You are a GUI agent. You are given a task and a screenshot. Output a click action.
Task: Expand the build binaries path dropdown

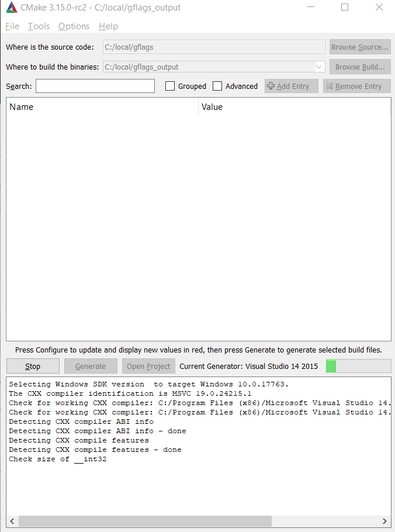pos(318,67)
